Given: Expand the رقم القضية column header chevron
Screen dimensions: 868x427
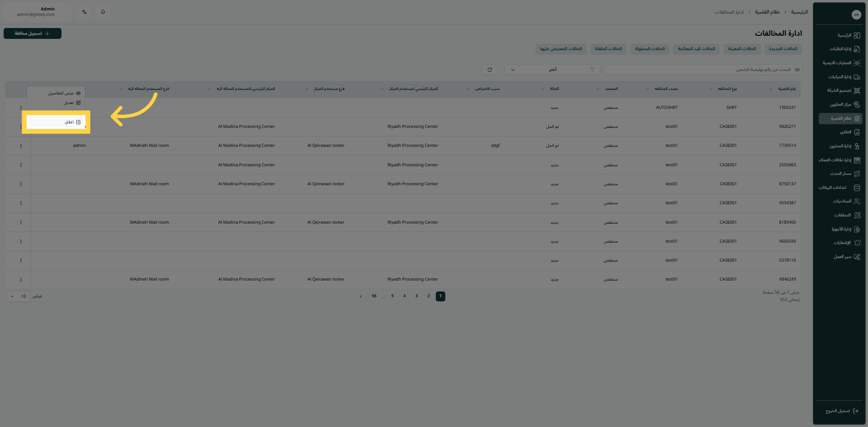Looking at the screenshot, I should tap(771, 89).
